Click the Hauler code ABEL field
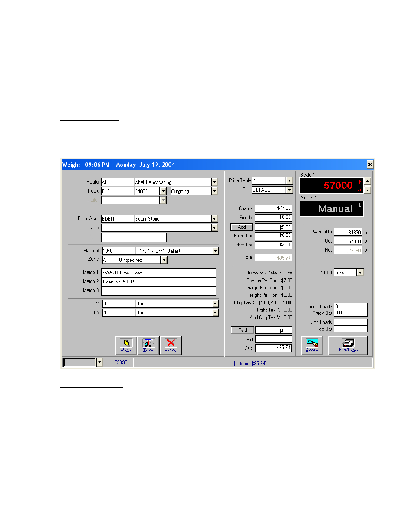Screen dimensions: 411x532 tap(118, 182)
